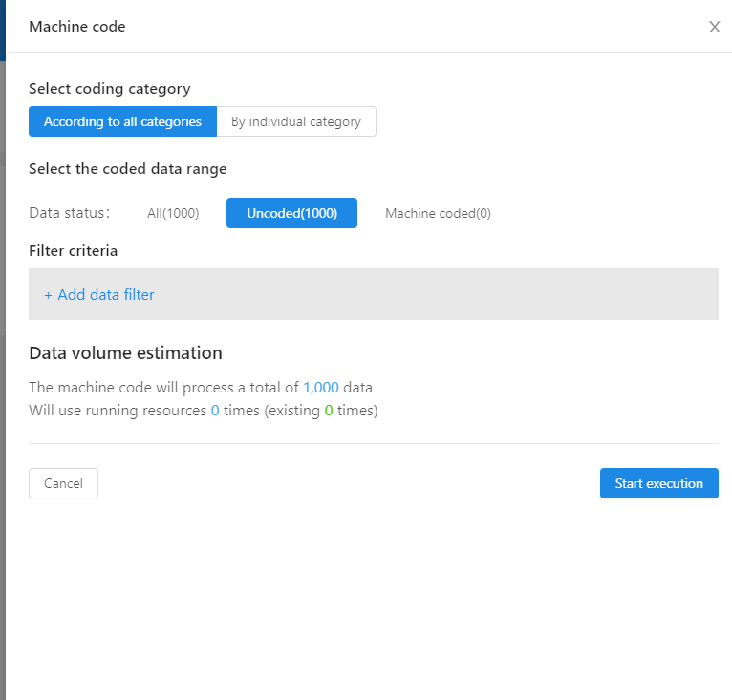Click the Data volume estimation heading
The width and height of the screenshot is (732, 700).
click(x=125, y=352)
